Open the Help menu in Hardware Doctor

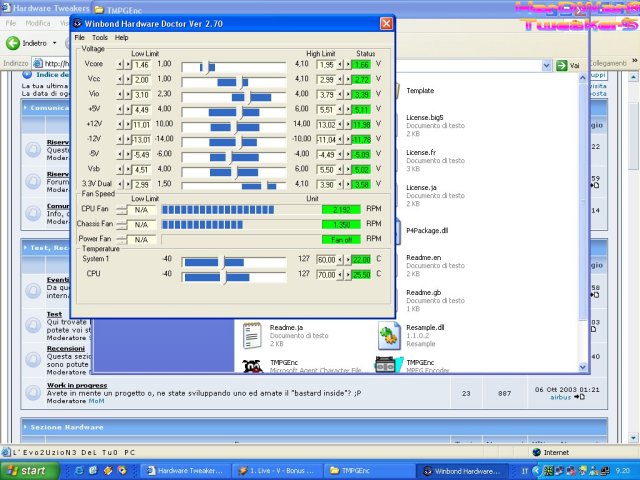click(121, 38)
